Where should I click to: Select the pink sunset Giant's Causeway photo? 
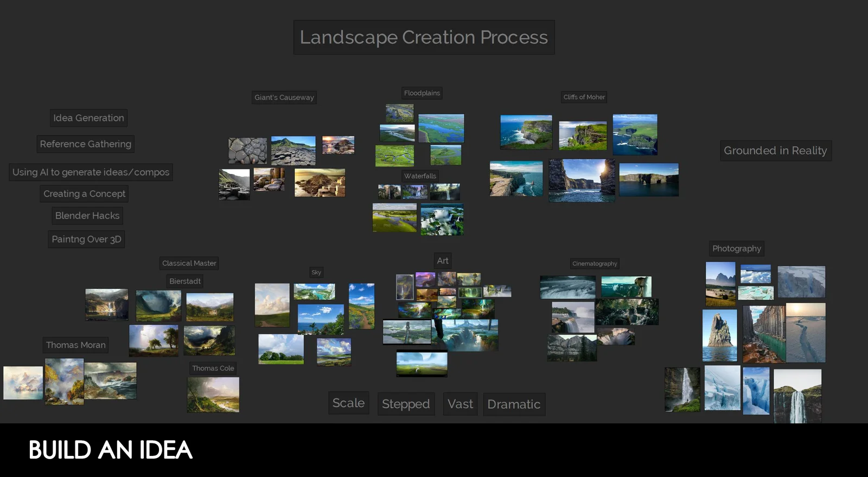(338, 145)
